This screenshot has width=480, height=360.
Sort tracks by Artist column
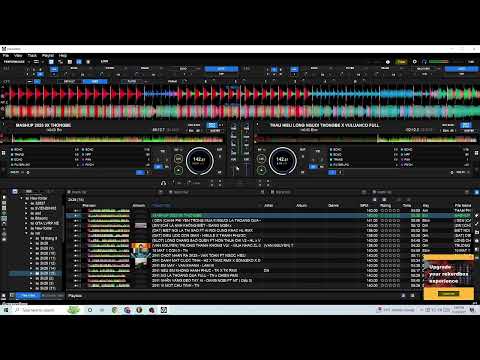269,205
